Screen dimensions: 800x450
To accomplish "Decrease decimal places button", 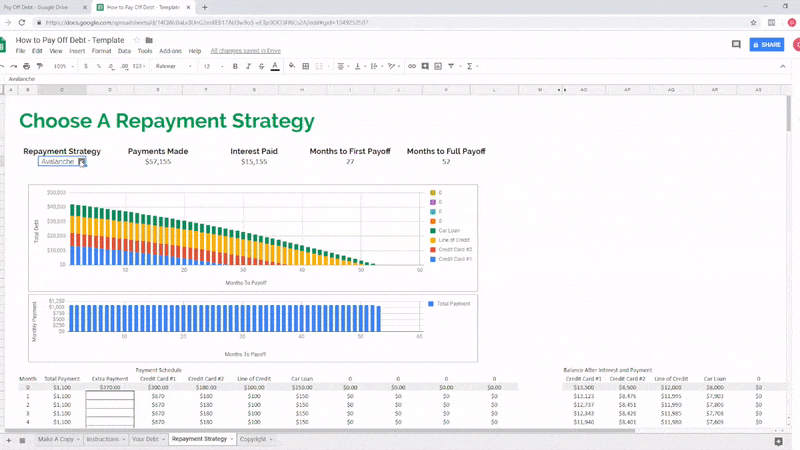I will click(x=111, y=66).
